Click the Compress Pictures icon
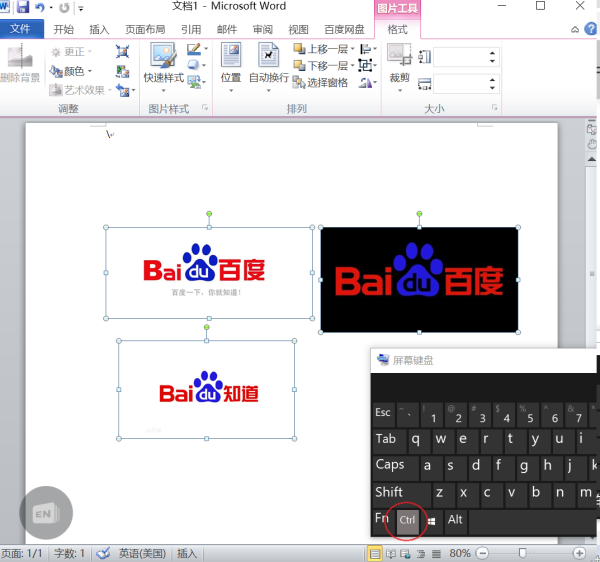The height and width of the screenshot is (562, 600). tap(123, 51)
